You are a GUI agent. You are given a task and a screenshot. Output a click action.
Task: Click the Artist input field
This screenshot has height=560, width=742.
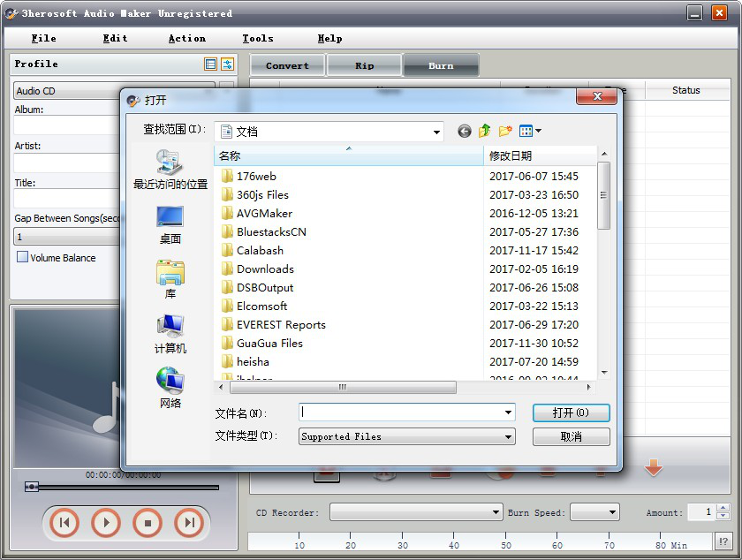click(67, 163)
